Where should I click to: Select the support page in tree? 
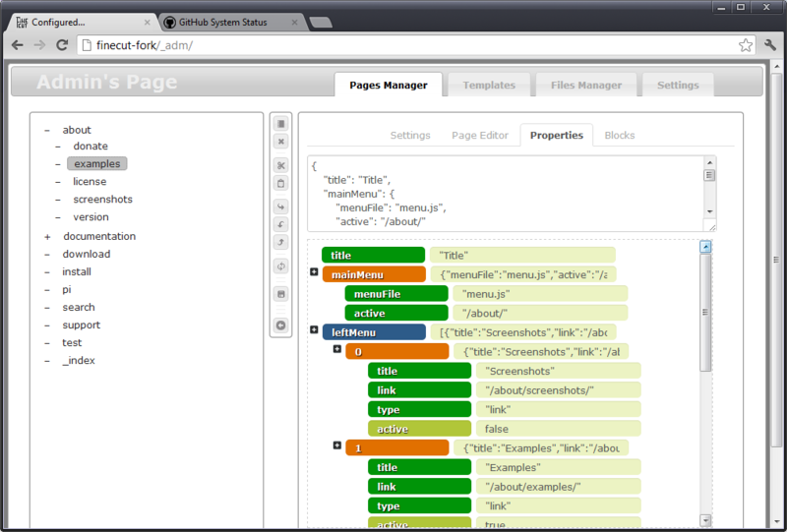tap(82, 325)
